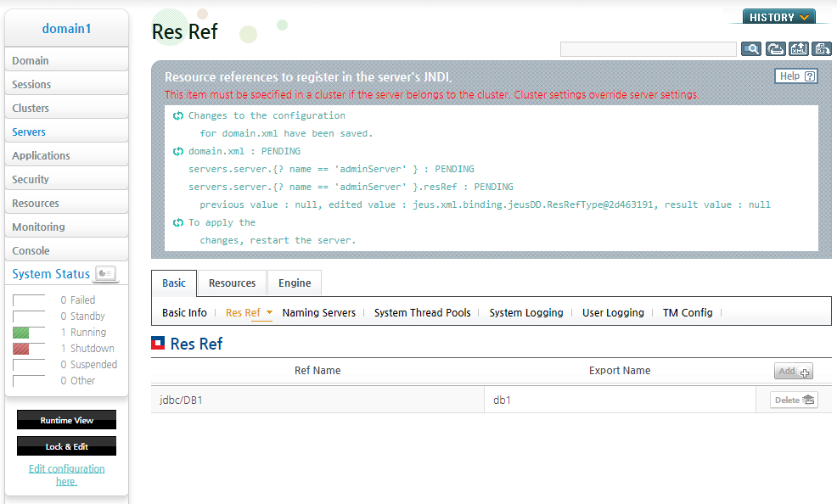Click the rightmost toolbar icon beside XML
This screenshot has height=504, width=837.
[x=822, y=49]
